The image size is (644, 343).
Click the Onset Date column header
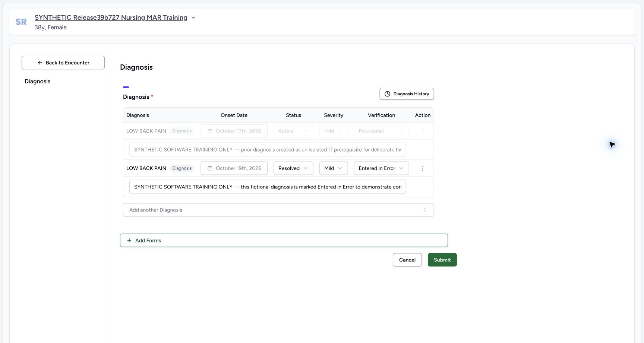pyautogui.click(x=234, y=115)
